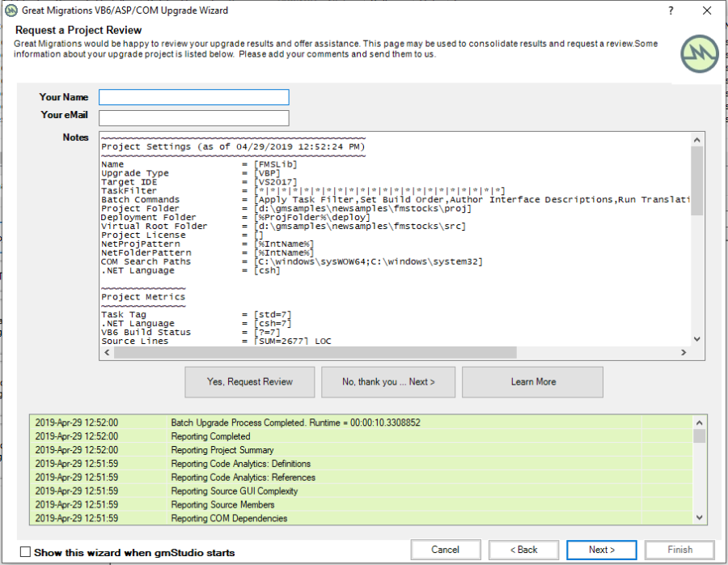Click Notes scrollbar up arrow

tap(697, 139)
